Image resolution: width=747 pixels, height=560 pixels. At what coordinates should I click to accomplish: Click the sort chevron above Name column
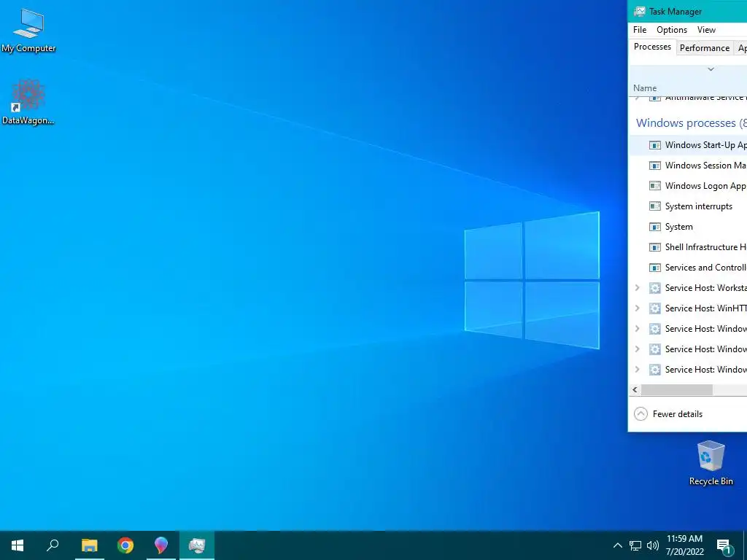pyautogui.click(x=711, y=69)
